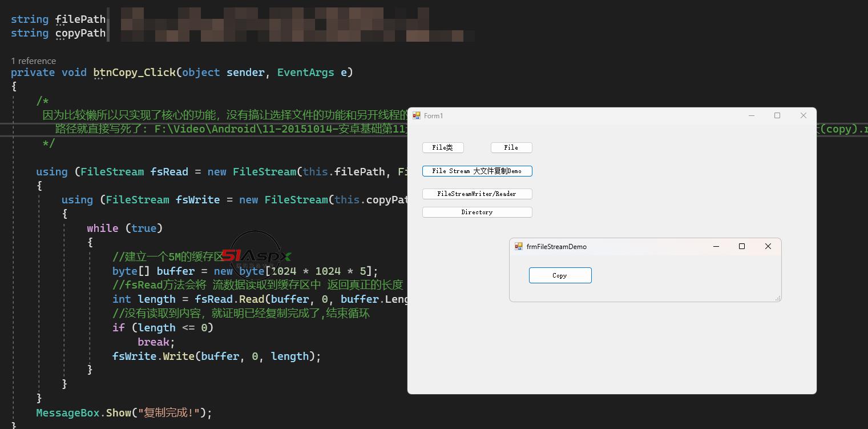Click the Form1 window title icon
This screenshot has width=868, height=429.
pos(417,115)
